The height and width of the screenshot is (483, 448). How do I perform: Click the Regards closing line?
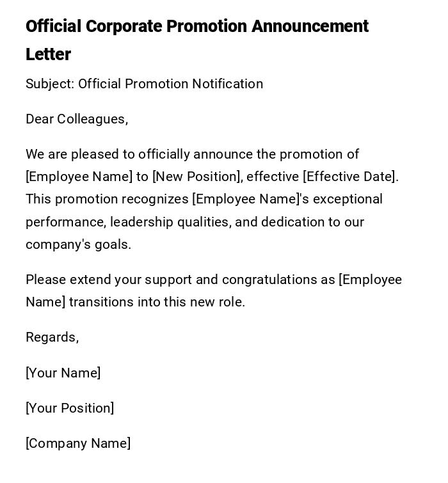[x=52, y=337]
